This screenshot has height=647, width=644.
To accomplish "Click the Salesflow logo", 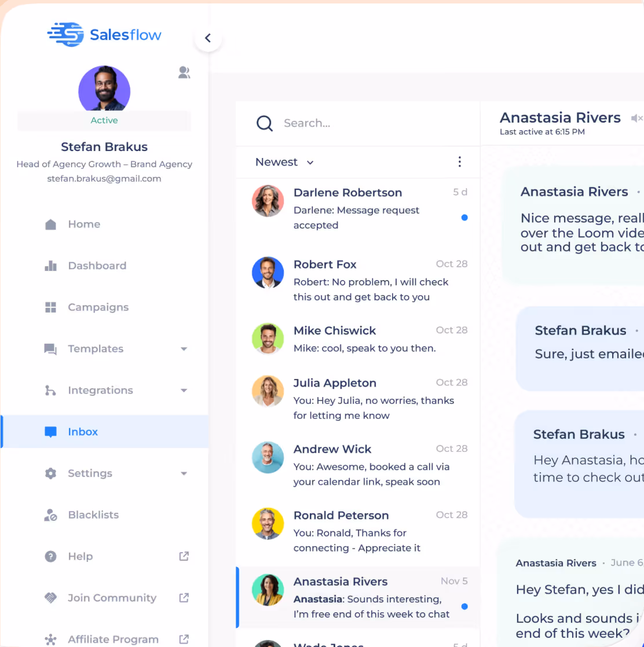I will pyautogui.click(x=104, y=34).
